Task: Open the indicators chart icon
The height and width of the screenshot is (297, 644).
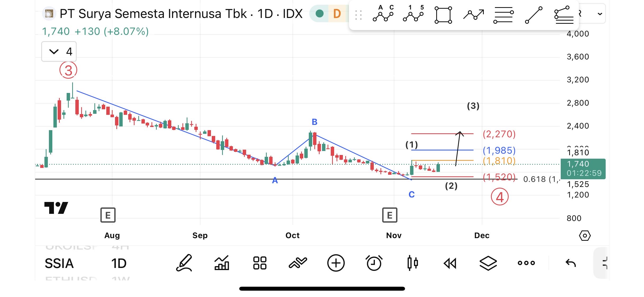Action: coord(222,263)
